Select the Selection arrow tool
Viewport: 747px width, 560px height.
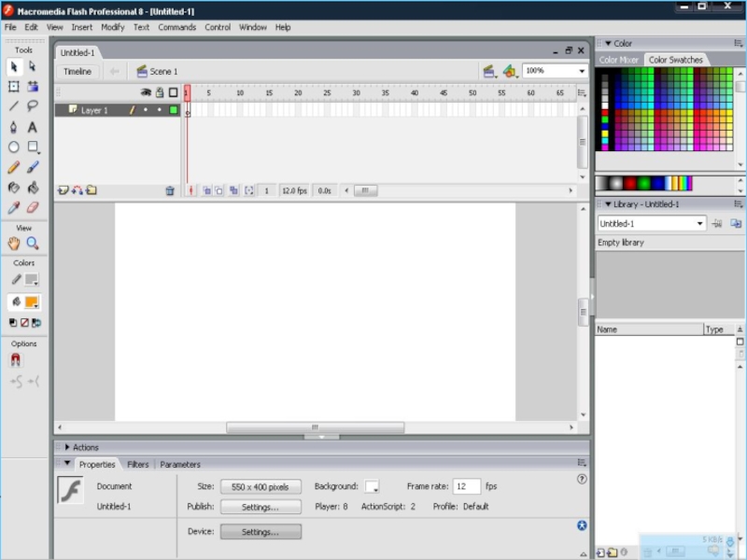pyautogui.click(x=14, y=66)
